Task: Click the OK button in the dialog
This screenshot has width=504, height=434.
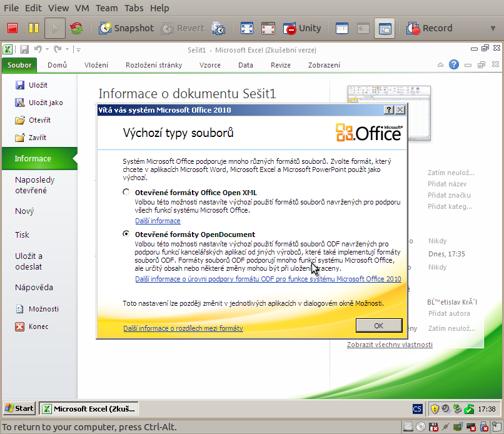Action: click(379, 326)
